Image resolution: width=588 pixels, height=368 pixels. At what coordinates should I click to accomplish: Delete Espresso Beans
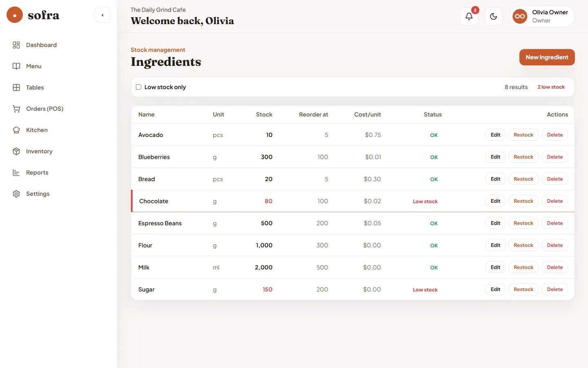555,223
